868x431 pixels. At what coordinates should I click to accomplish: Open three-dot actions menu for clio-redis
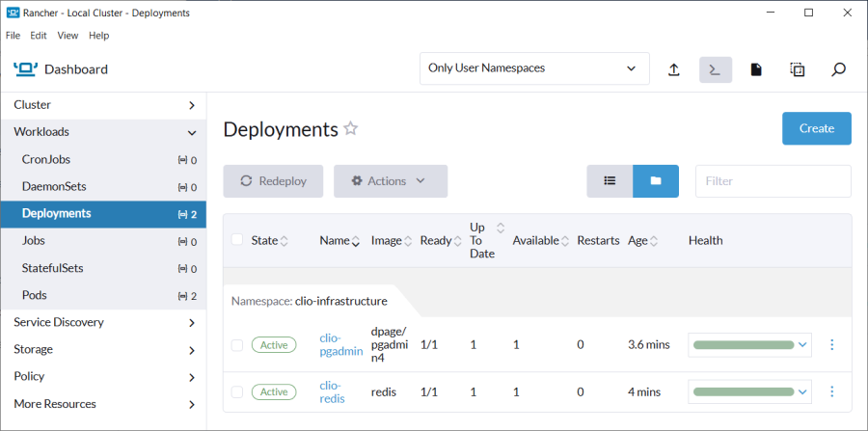[x=831, y=391]
